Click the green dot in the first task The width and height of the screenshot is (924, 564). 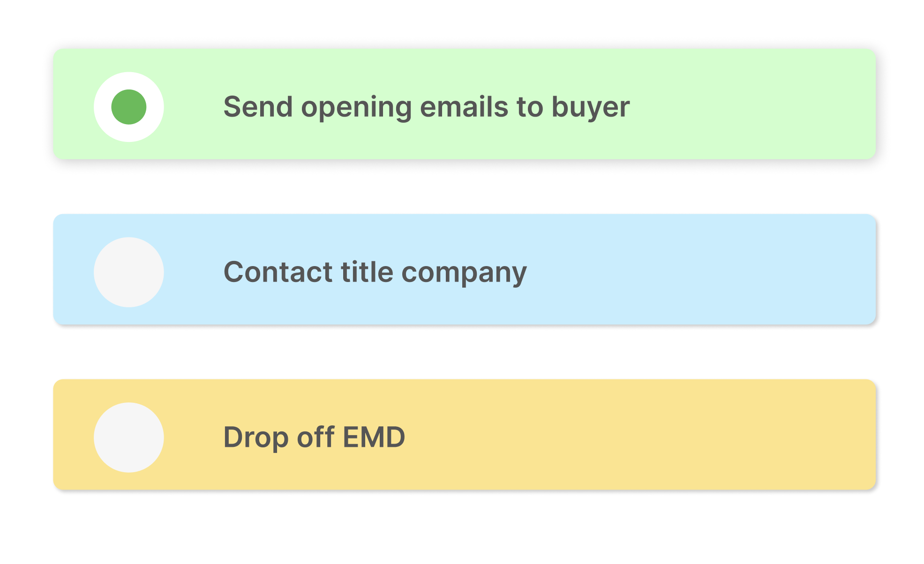(128, 107)
